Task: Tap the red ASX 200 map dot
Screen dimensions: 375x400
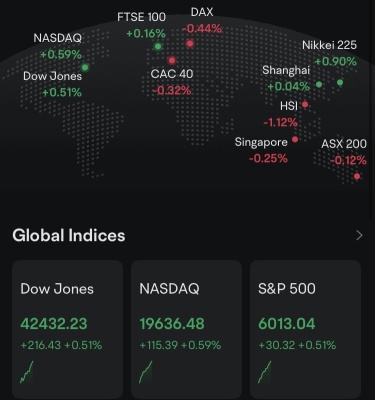Action: click(x=357, y=176)
